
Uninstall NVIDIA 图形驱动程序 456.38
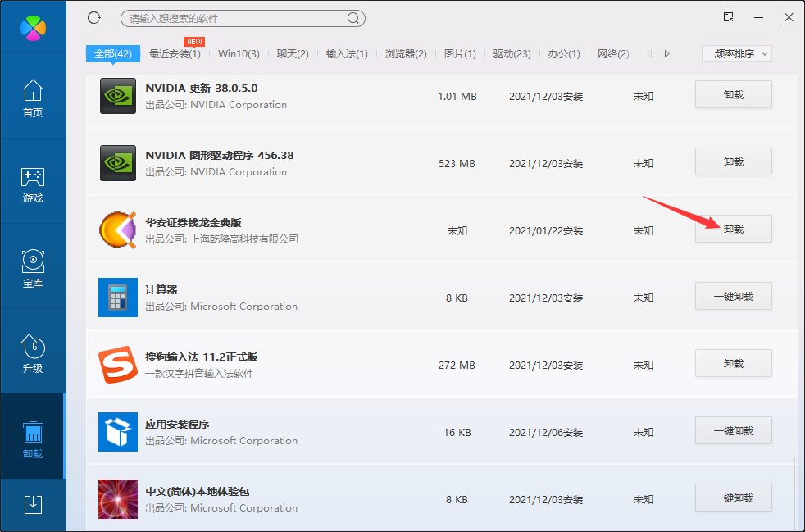[733, 161]
